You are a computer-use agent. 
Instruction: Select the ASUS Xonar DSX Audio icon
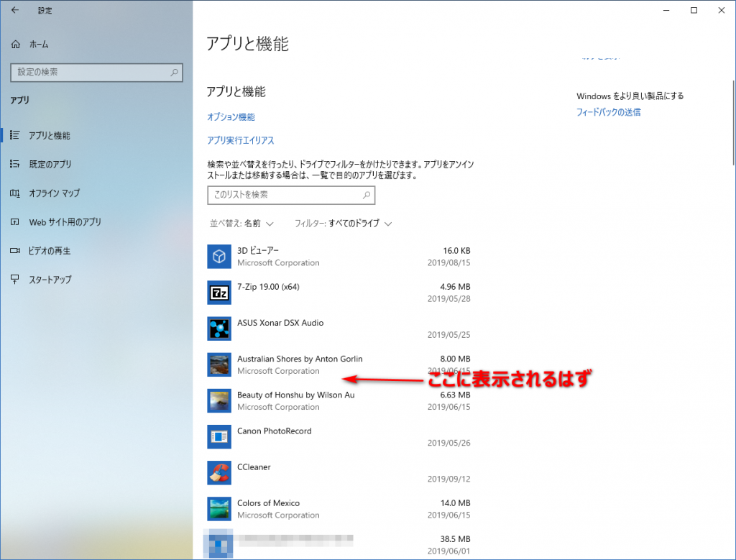218,329
